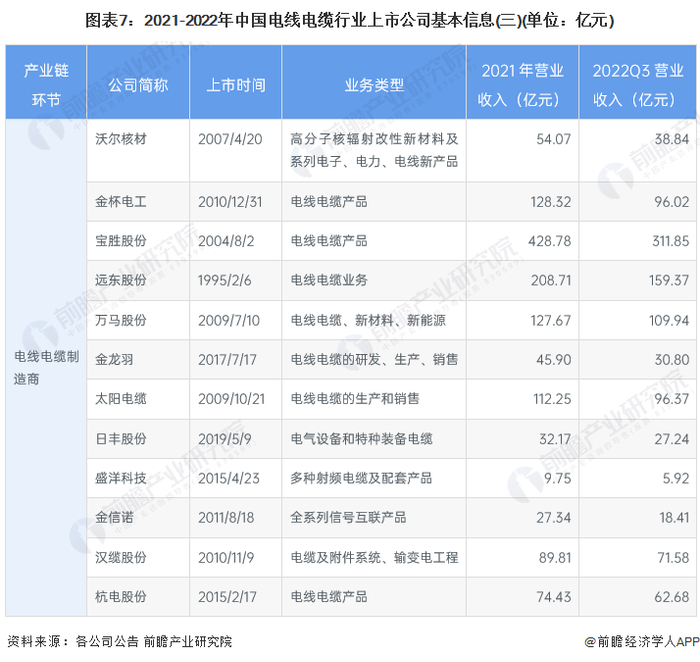Click 2022Q3 revenue value 5.92
This screenshot has height=662, width=700.
[676, 478]
